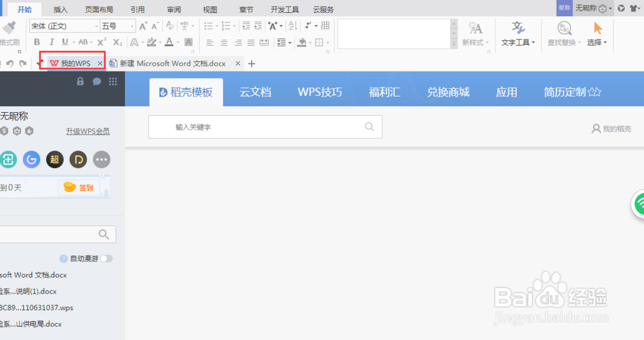Image resolution: width=644 pixels, height=340 pixels.
Task: Open the 页面布局 ribbon tab
Action: tap(99, 10)
